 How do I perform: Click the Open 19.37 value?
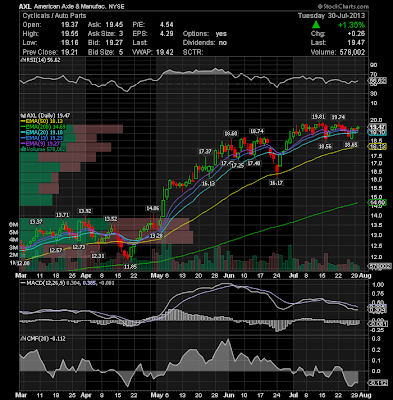click(x=70, y=25)
